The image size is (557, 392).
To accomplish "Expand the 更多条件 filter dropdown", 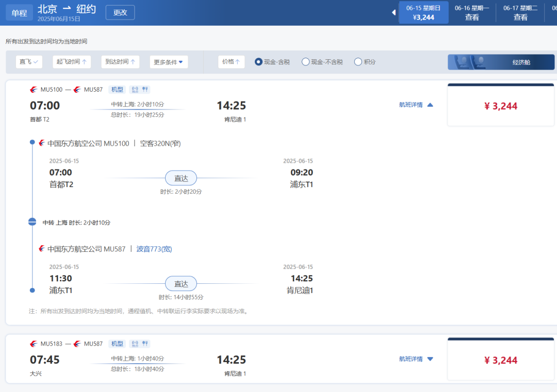I will tap(169, 62).
